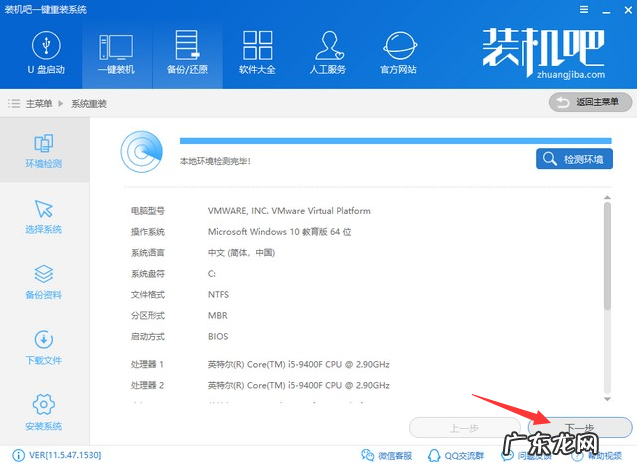Open 人工服务 manual support
This screenshot has width=637, height=473.
328,53
